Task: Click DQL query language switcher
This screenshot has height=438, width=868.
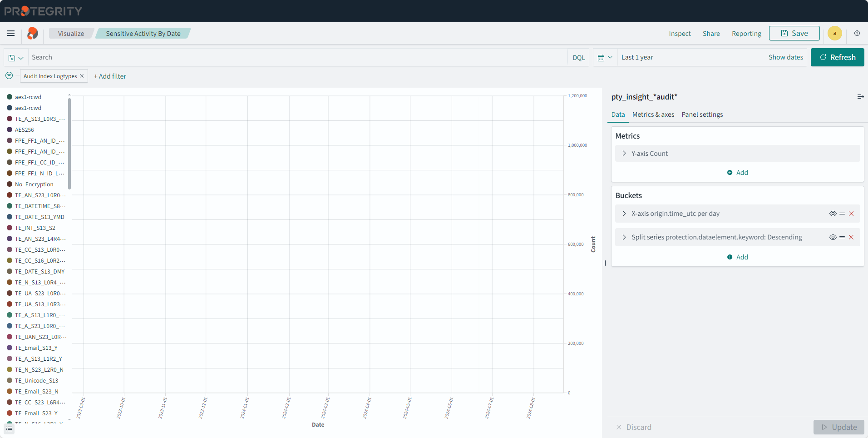Action: 578,58
